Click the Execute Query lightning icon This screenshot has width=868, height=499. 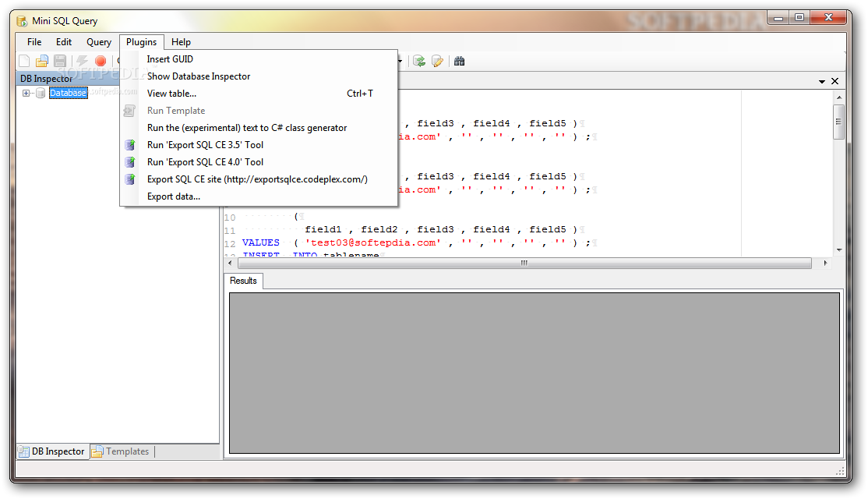[x=82, y=61]
